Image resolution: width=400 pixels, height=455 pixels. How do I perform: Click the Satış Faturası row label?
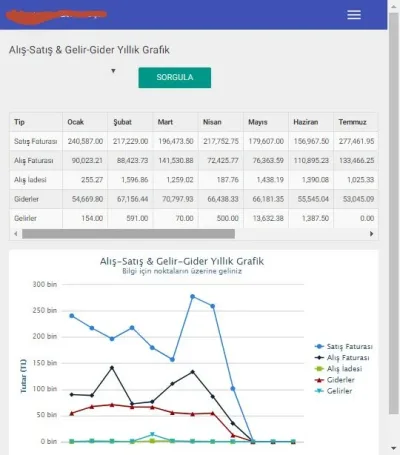(x=36, y=141)
